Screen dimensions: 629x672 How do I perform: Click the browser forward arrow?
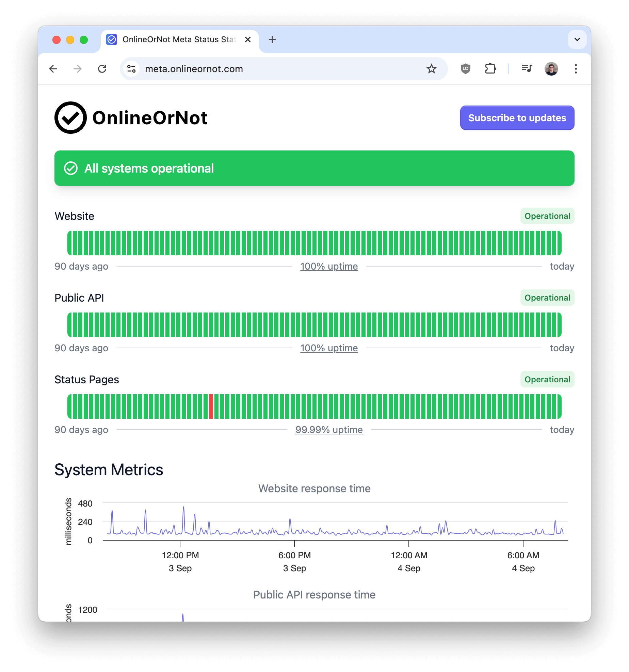tap(78, 69)
